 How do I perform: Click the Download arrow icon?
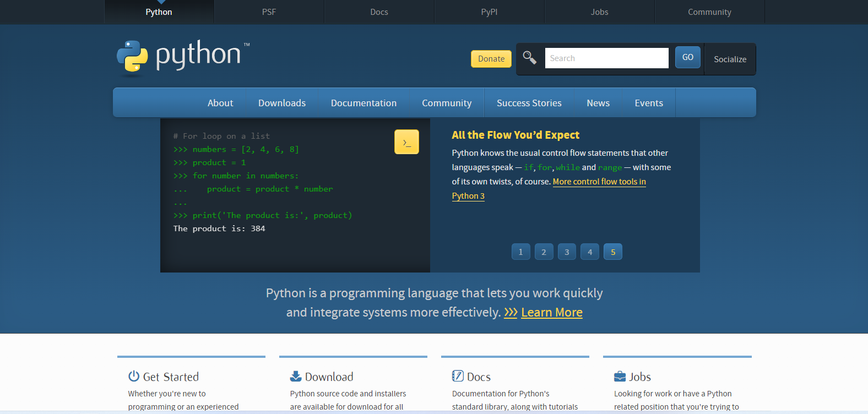(296, 376)
